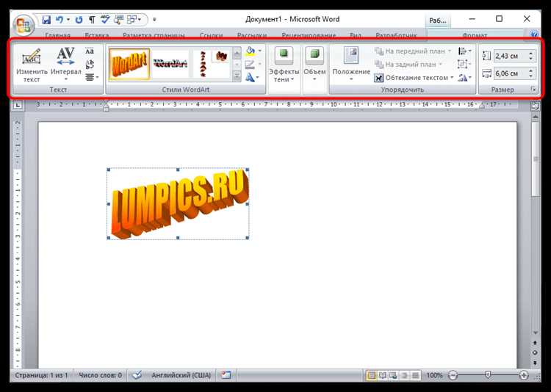Switch to Print Layout view
The width and height of the screenshot is (551, 392).
click(371, 376)
